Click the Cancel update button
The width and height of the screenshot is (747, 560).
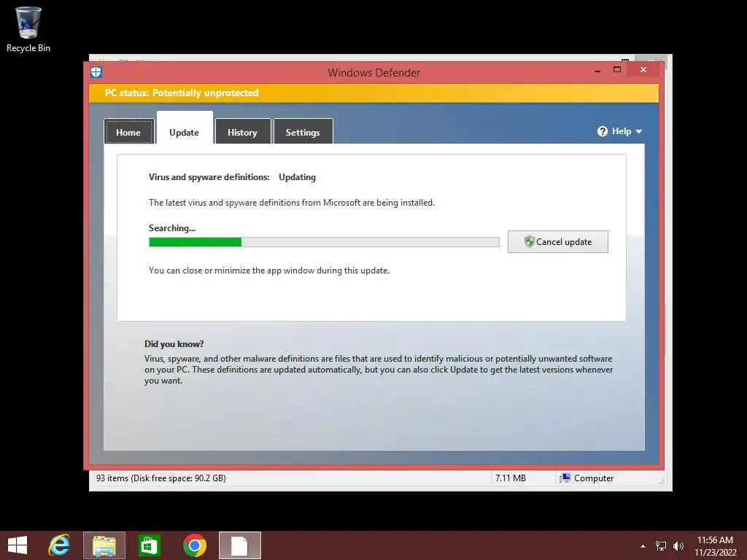pyautogui.click(x=558, y=242)
